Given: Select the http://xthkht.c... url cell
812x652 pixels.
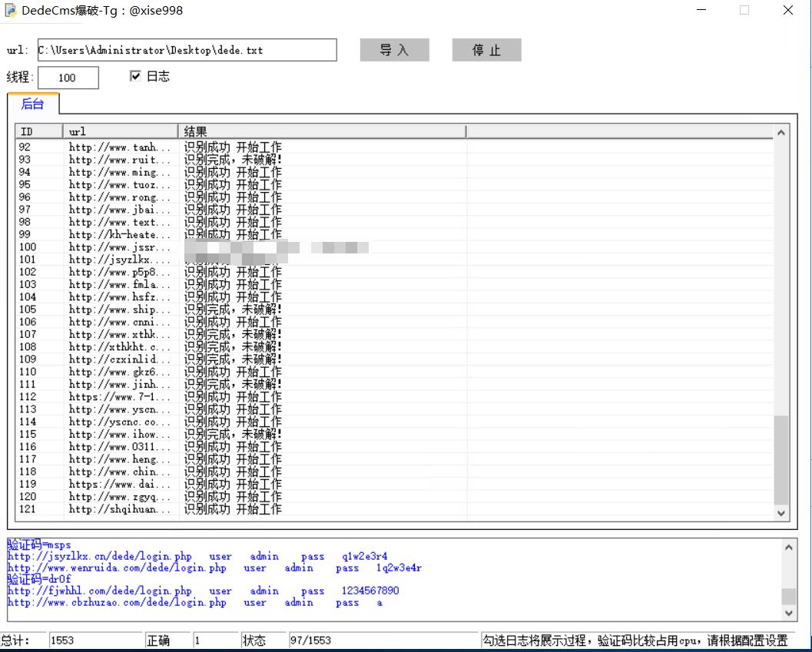Looking at the screenshot, I should (x=120, y=346).
